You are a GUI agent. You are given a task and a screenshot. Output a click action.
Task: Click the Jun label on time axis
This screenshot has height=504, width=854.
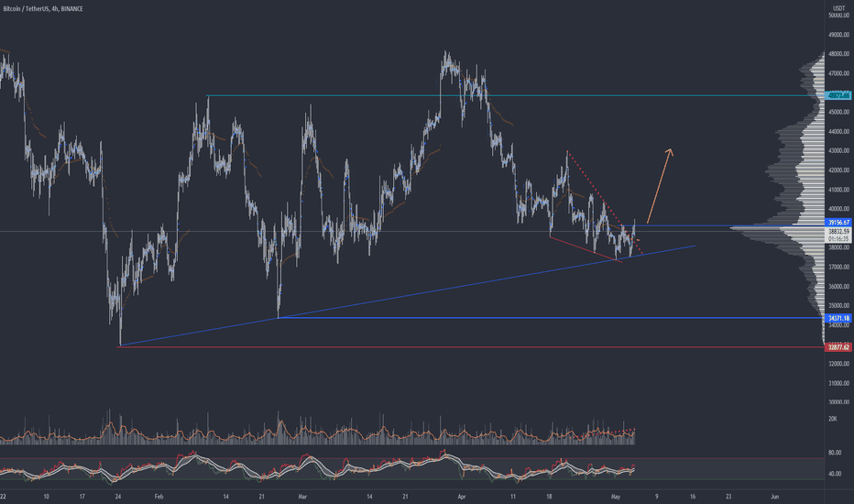(x=774, y=497)
